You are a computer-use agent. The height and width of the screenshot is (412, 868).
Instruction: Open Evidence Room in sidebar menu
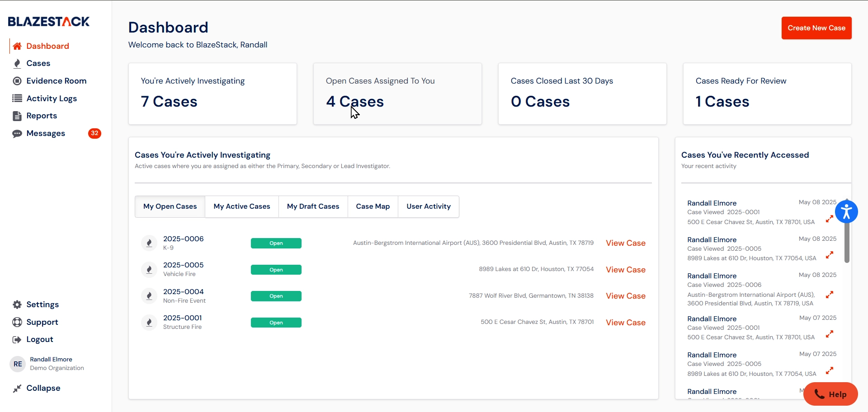tap(57, 81)
